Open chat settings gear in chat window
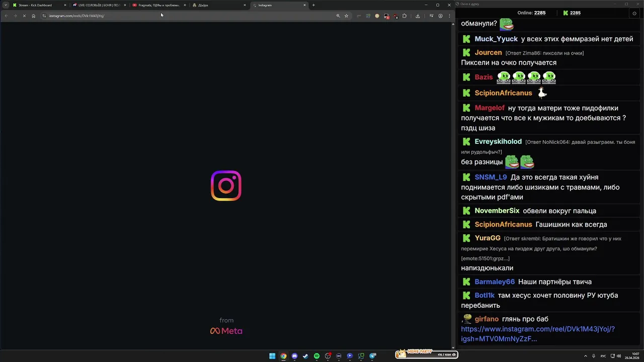Viewport: 644px width, 362px height. 634,13
